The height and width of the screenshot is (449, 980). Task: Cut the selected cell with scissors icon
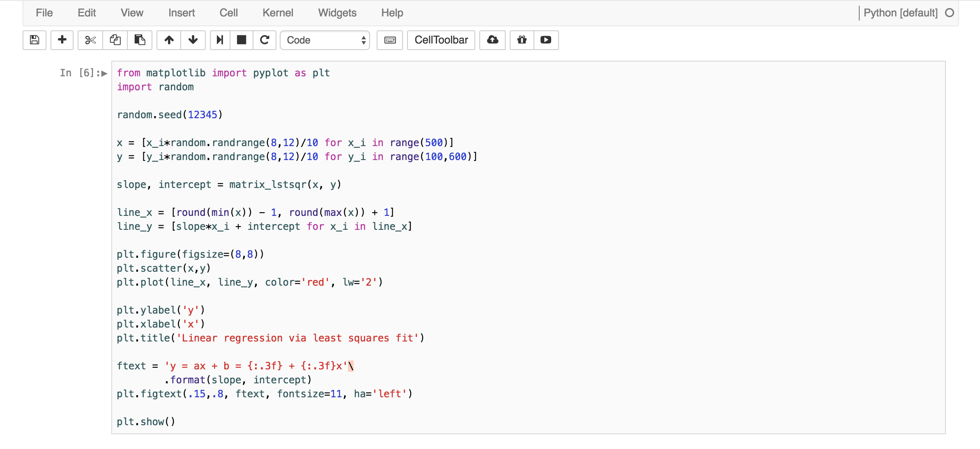90,40
